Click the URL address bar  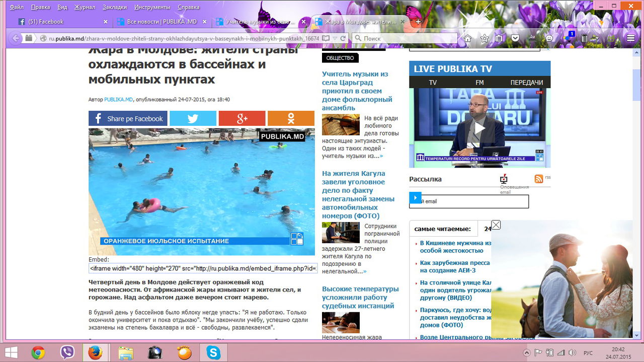tap(184, 38)
